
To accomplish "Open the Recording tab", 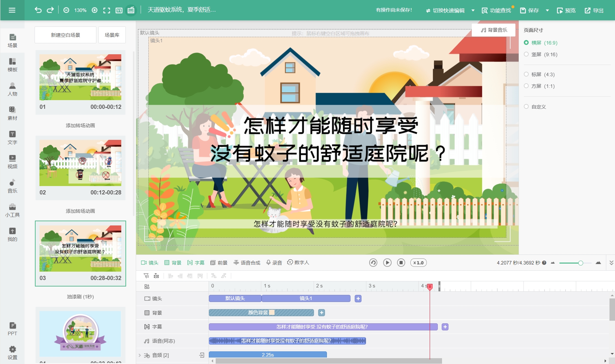I will [274, 263].
